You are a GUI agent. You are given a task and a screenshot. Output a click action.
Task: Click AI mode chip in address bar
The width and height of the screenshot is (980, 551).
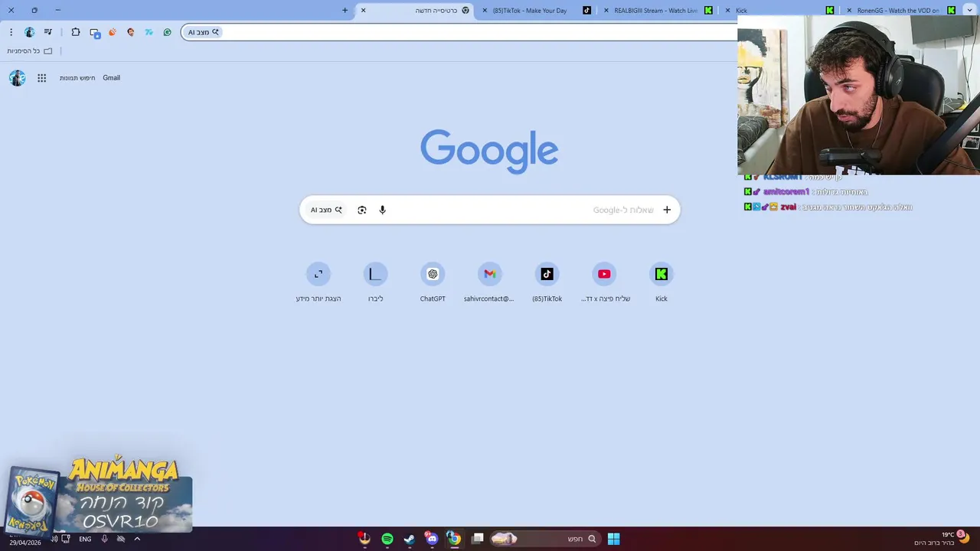point(204,32)
